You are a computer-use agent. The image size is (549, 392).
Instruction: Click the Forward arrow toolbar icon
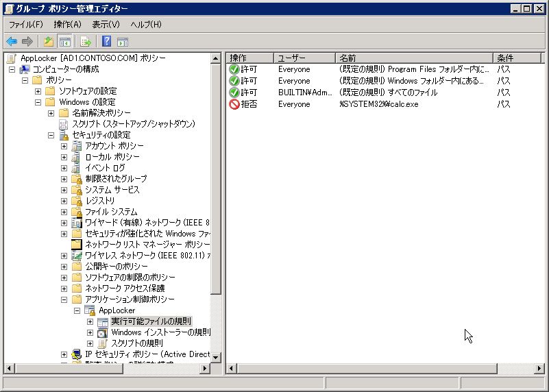pos(27,42)
